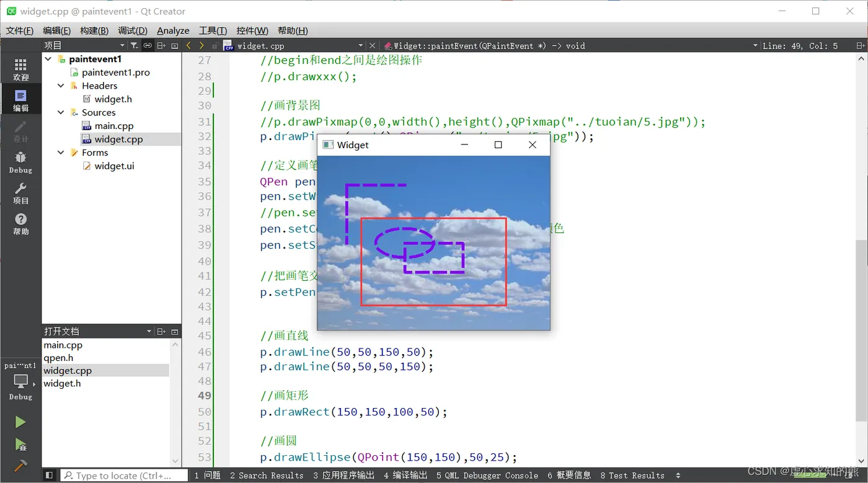Click the file lock icon in the editor toolbar
Viewport: 868px width, 483px height.
tap(215, 45)
